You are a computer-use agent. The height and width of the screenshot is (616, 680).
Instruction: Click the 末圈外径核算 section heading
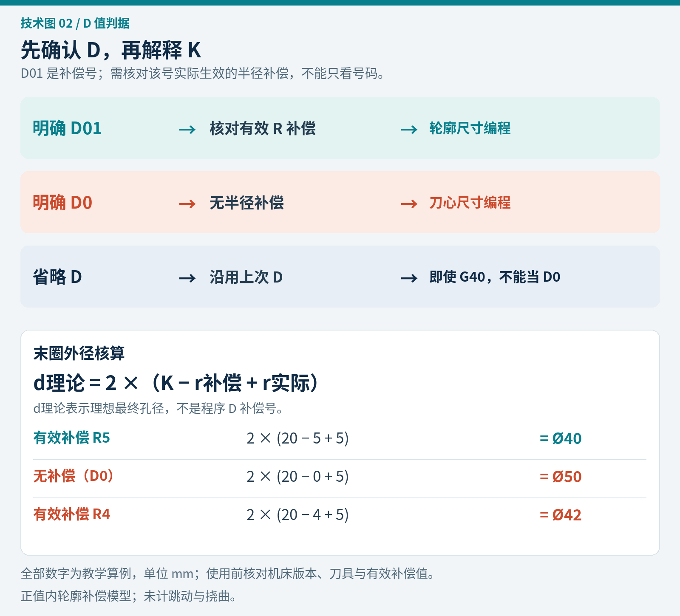79,353
